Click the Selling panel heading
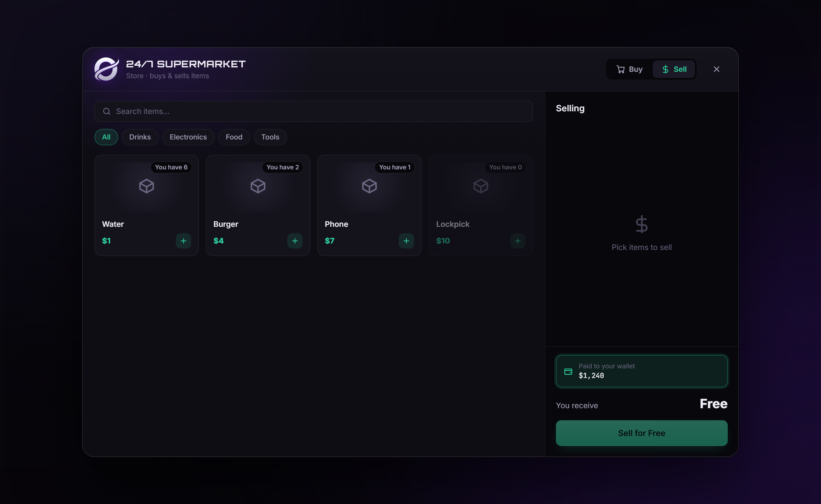 click(570, 108)
